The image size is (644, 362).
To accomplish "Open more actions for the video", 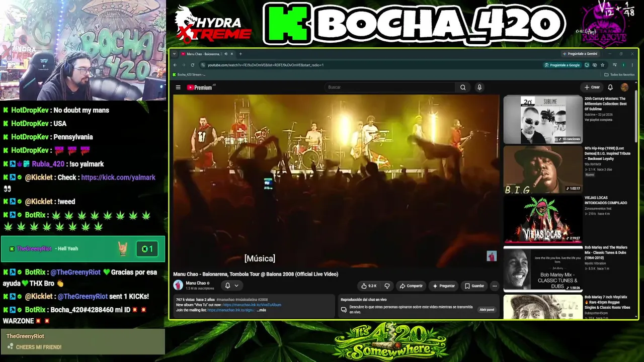I will 495,286.
